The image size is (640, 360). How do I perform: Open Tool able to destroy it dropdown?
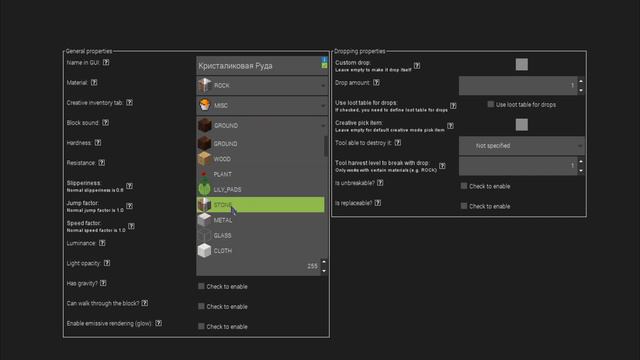(521, 146)
